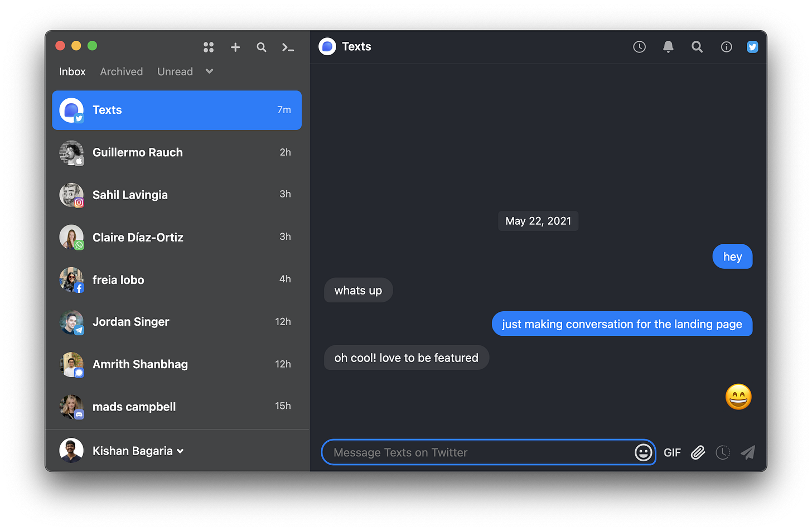Screen dimensions: 812x531
Task: Open the mads campbell conversation
Action: point(177,407)
